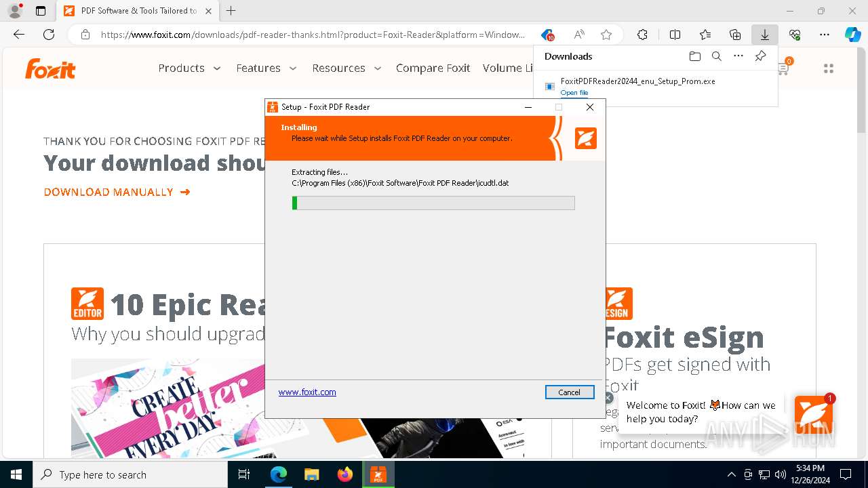Open Task View on the taskbar
Screen dimensions: 868x488
[244, 474]
